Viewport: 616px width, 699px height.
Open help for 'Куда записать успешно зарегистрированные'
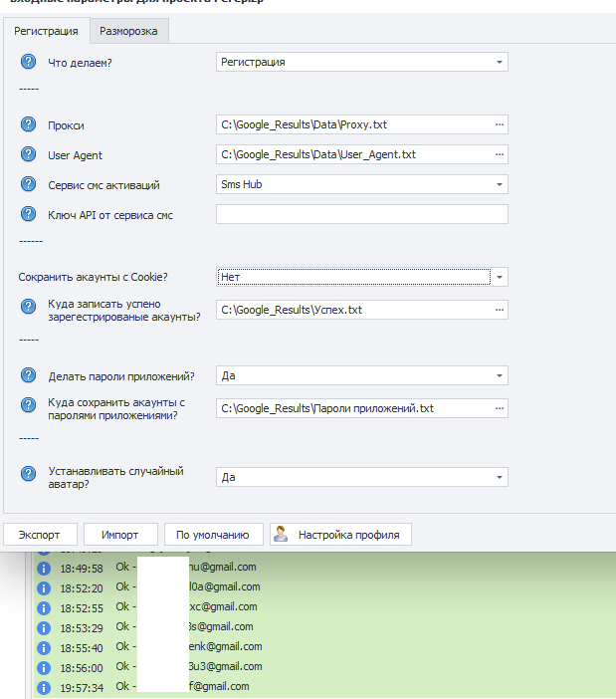28,307
